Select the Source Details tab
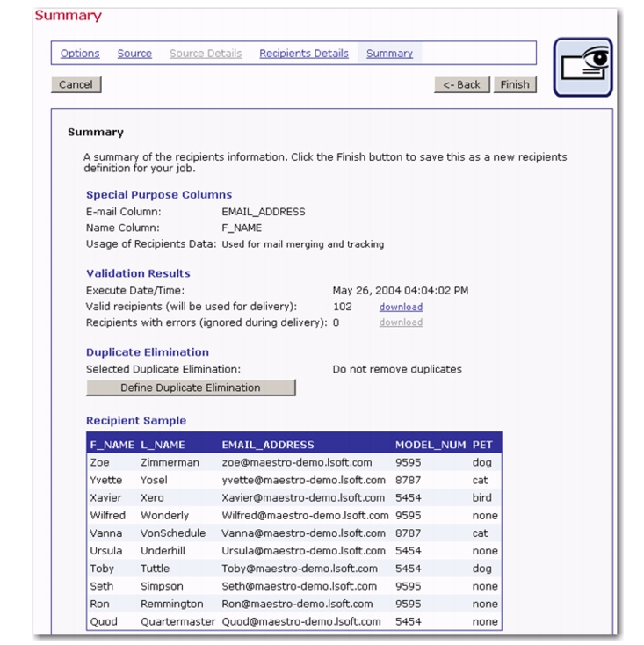The image size is (644, 645). coord(206,54)
